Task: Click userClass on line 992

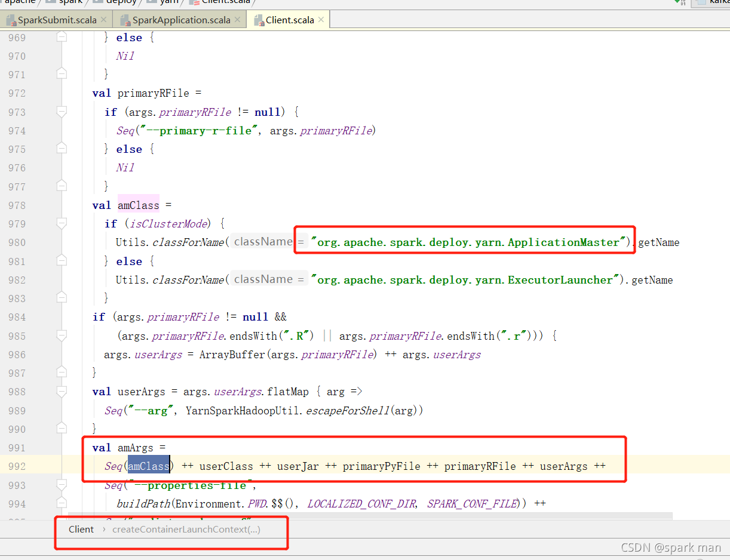Action: point(226,466)
